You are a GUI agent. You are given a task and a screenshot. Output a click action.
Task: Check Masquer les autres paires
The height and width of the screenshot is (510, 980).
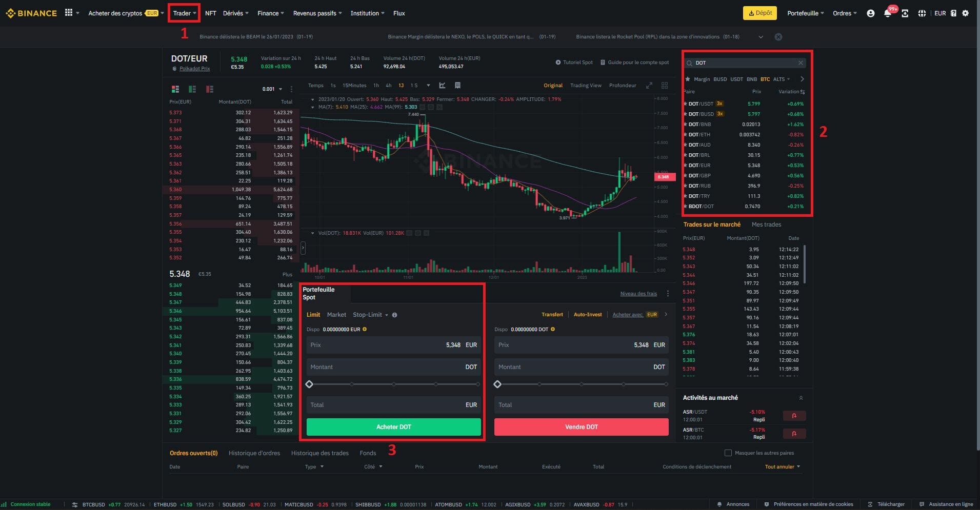point(728,453)
